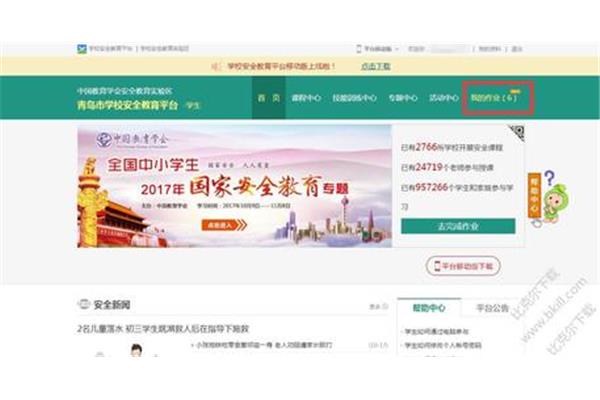
Task: Click the QR code corner icon
Action: click(516, 133)
